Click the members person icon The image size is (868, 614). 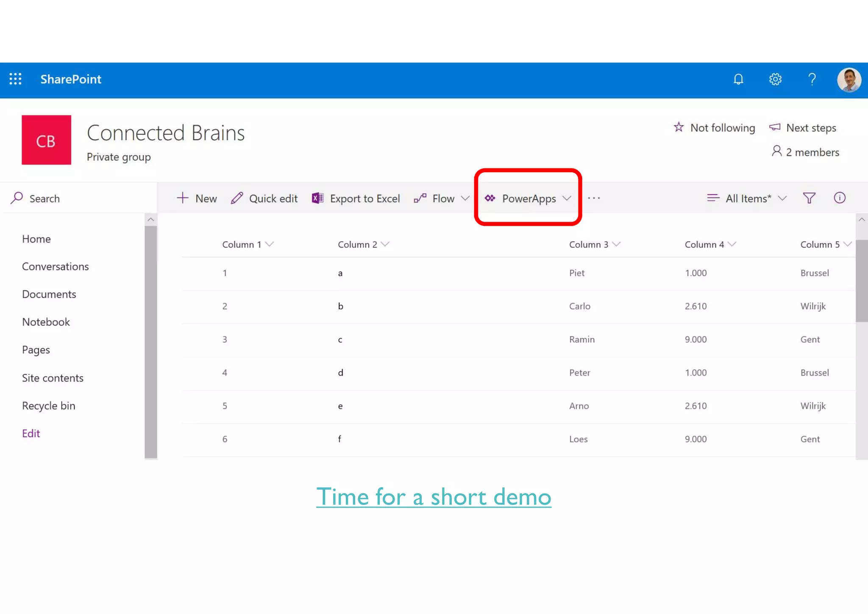click(x=776, y=151)
